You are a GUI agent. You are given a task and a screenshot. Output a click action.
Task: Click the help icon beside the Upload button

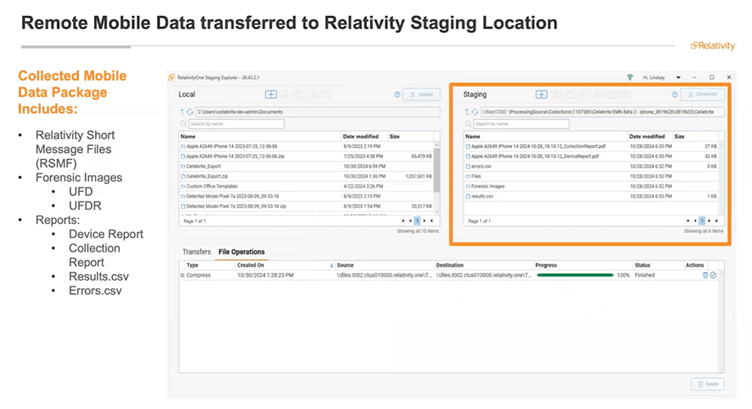pyautogui.click(x=397, y=94)
